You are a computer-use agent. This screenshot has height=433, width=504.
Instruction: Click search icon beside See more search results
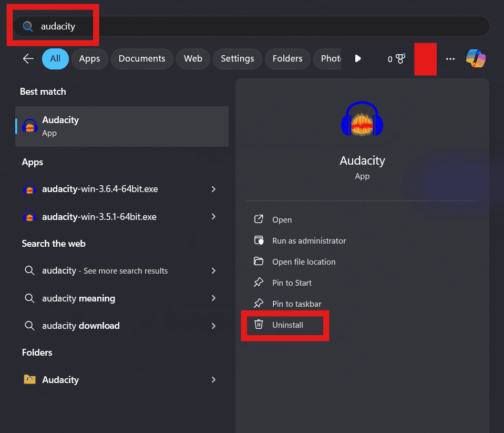click(29, 270)
